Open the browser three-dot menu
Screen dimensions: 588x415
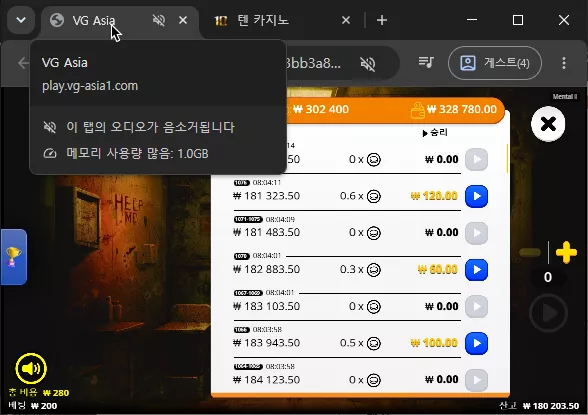click(564, 63)
